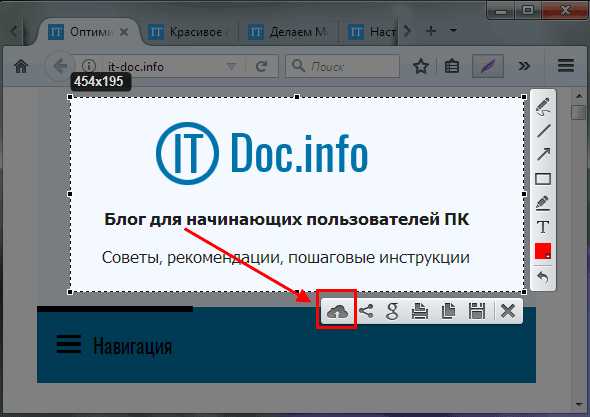
Task: Search similar images on Google
Action: click(392, 311)
